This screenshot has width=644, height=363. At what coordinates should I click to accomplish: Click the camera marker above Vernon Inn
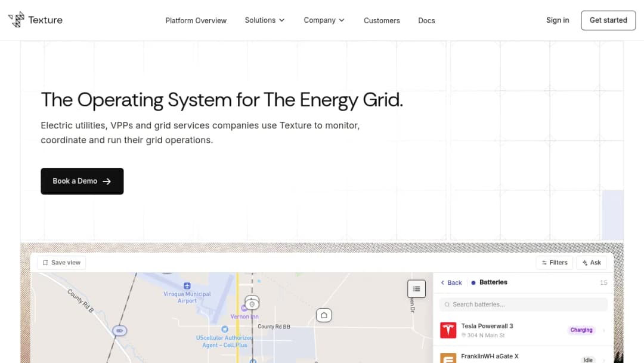coord(252,303)
